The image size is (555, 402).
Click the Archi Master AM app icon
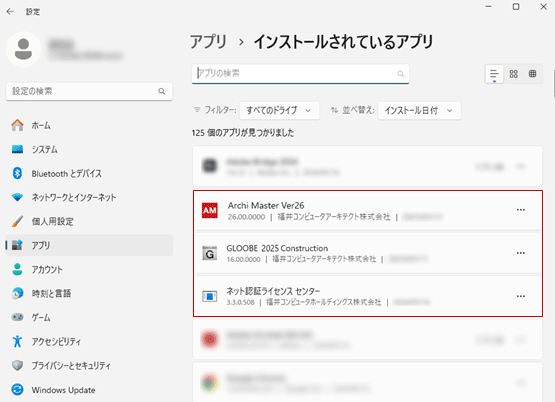210,211
